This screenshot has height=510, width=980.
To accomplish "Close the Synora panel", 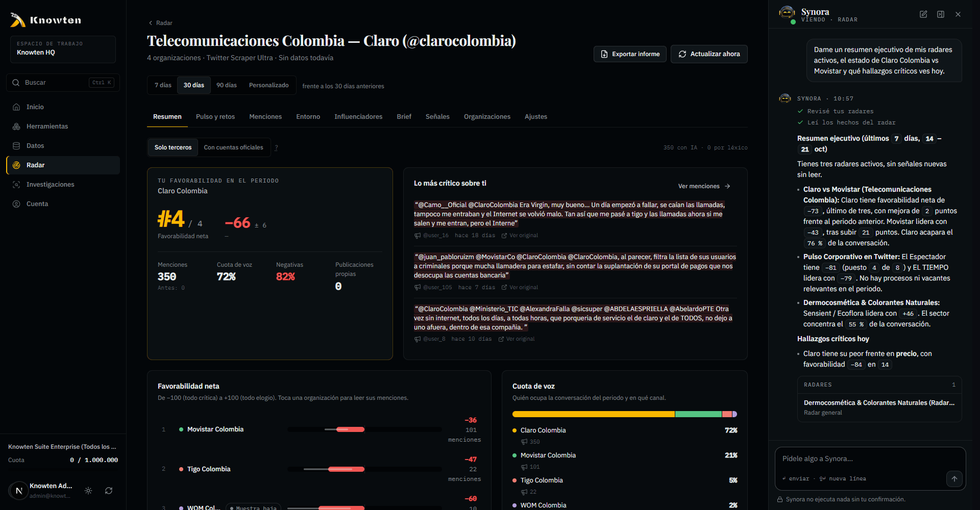I will pyautogui.click(x=958, y=14).
